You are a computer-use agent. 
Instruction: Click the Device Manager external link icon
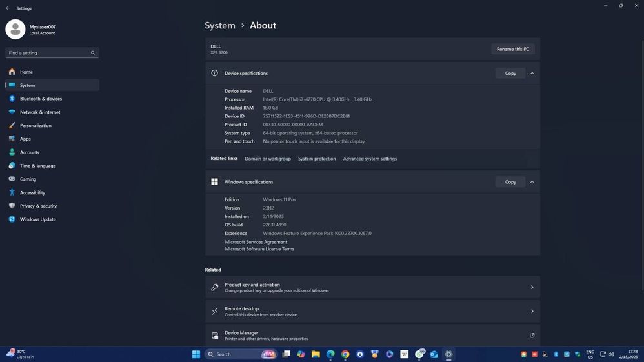(x=532, y=336)
